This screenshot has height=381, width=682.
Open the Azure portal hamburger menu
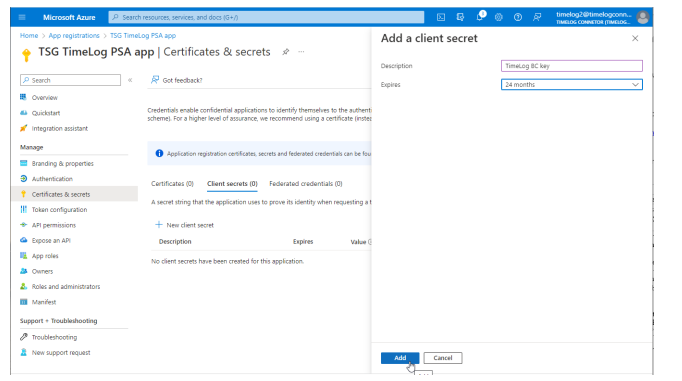22,17
